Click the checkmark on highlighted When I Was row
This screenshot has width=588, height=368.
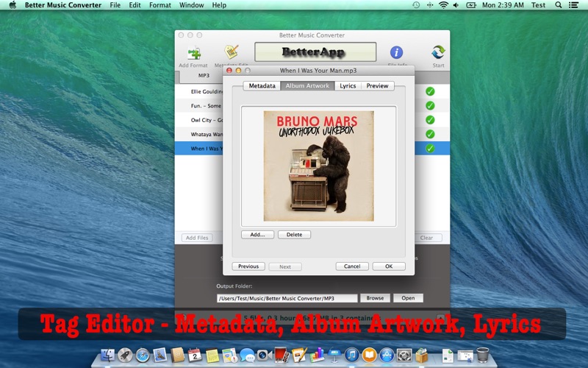tap(430, 149)
